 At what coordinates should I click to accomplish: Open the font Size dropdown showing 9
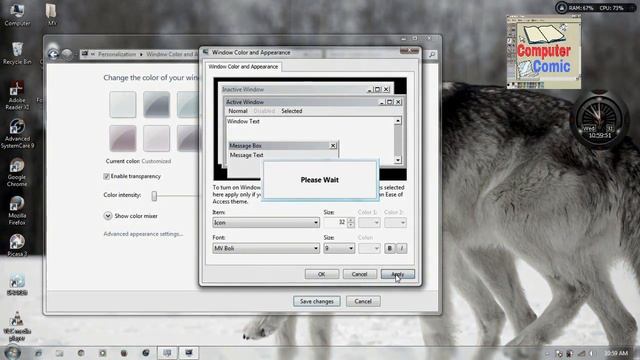[339, 248]
